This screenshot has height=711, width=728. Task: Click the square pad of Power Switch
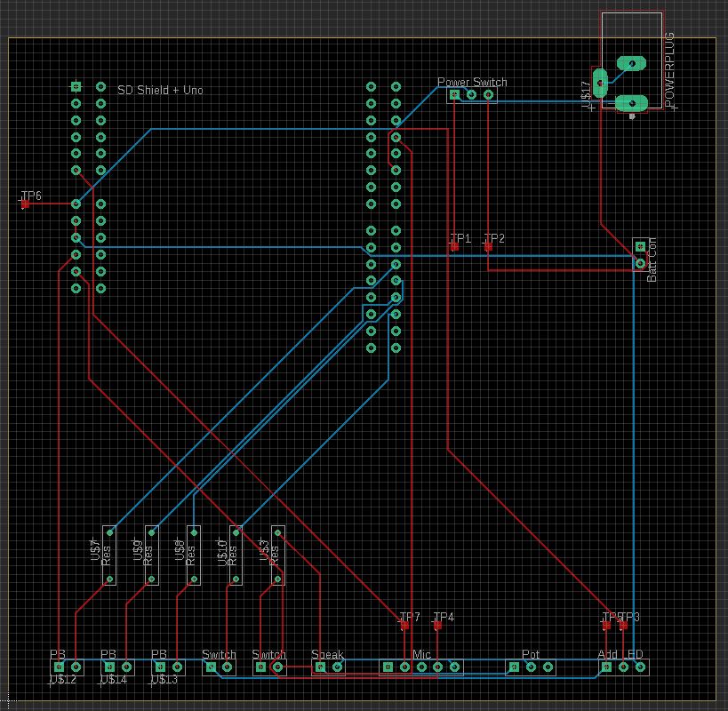coord(454,95)
